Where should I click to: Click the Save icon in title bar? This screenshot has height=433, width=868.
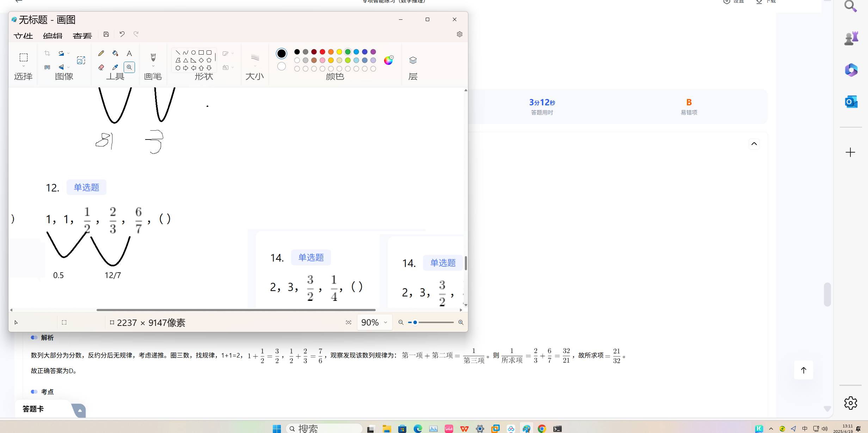106,34
